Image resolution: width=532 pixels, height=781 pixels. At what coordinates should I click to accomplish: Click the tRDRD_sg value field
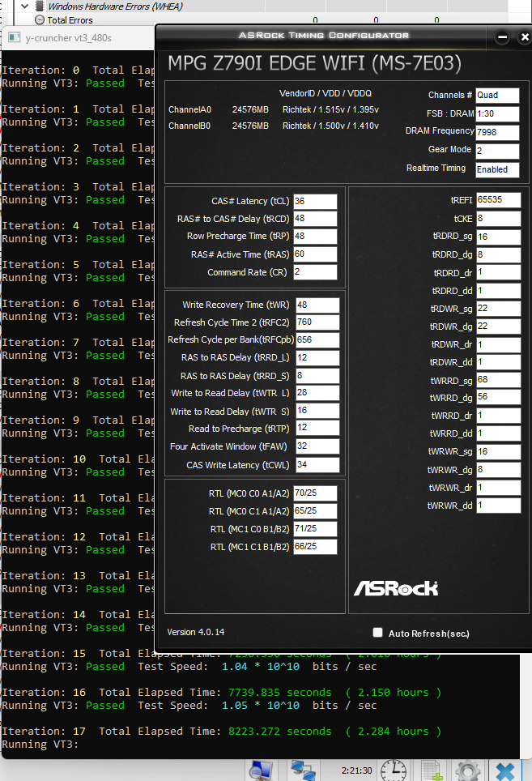coord(499,237)
